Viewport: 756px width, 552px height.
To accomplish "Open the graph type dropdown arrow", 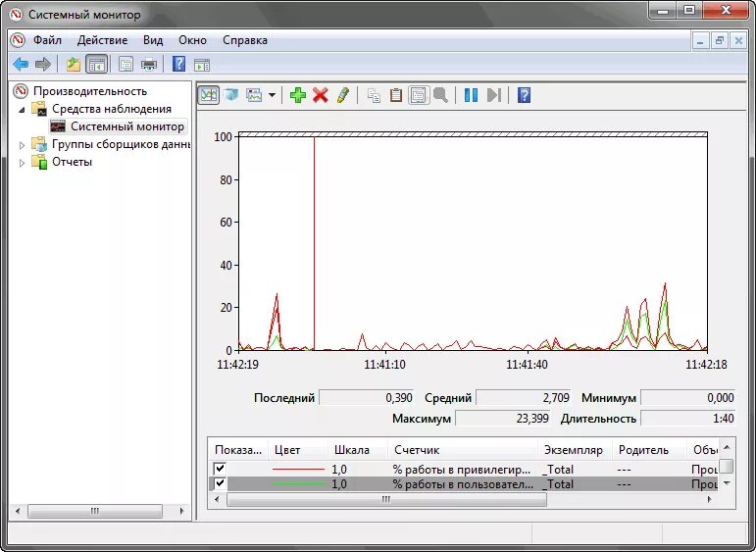I will pos(272,95).
